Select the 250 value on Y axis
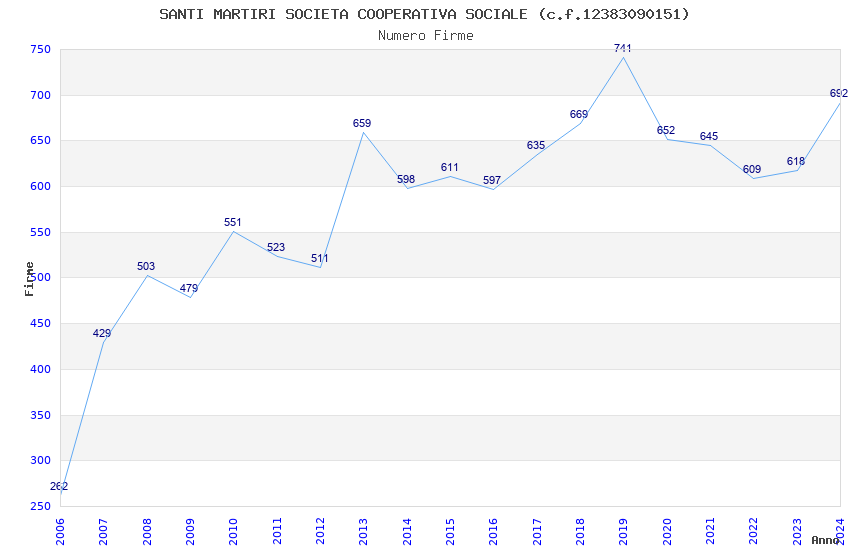The width and height of the screenshot is (850, 550). (x=41, y=506)
